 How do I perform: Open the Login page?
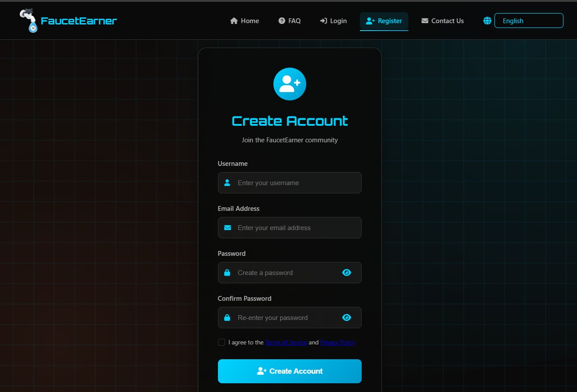coord(333,21)
